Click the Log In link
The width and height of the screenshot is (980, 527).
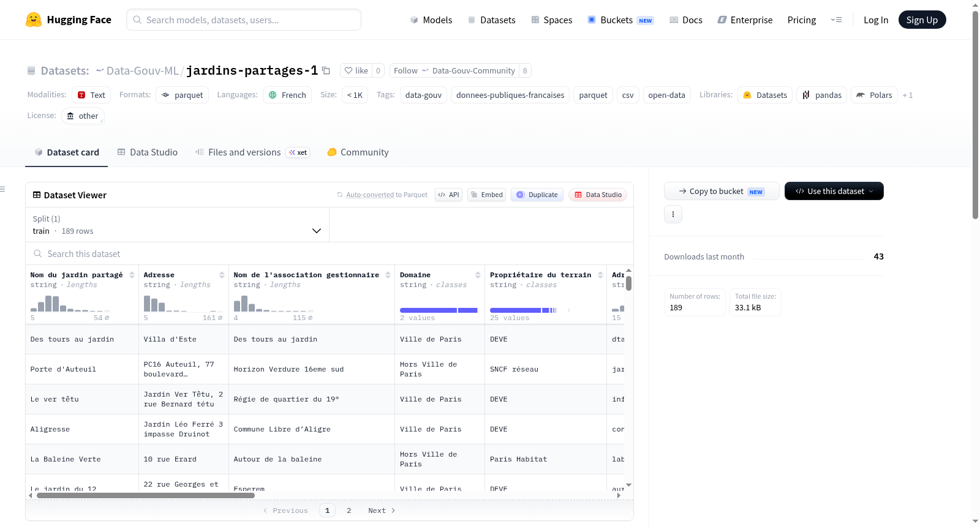(876, 20)
